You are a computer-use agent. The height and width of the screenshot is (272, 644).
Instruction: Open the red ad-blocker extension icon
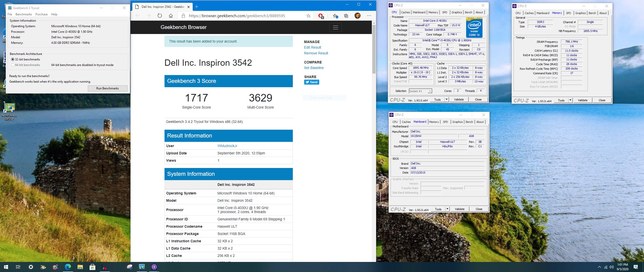coord(321,16)
